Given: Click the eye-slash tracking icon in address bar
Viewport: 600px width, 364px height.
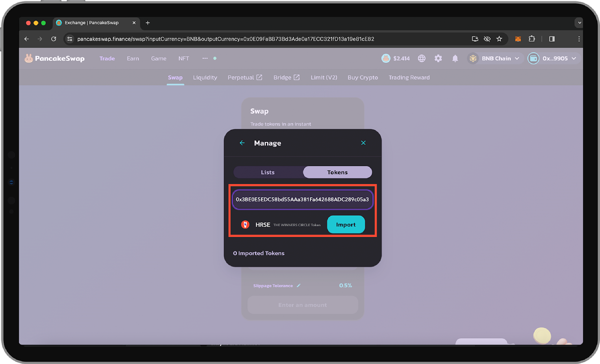Looking at the screenshot, I should tap(487, 39).
